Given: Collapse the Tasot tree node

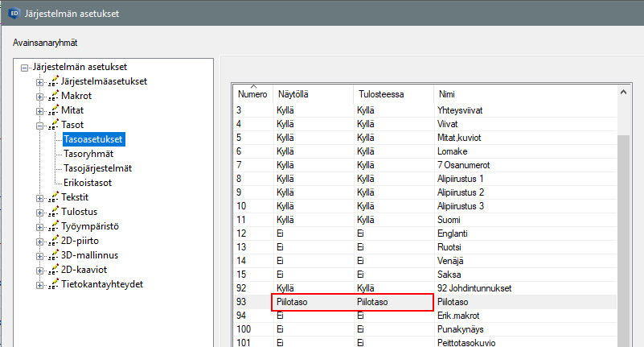Looking at the screenshot, I should (40, 125).
